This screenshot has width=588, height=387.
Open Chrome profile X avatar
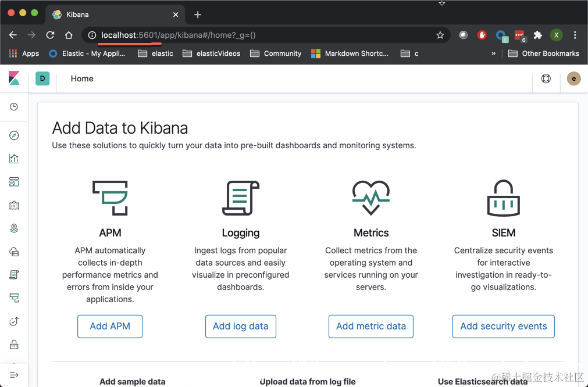pos(557,35)
